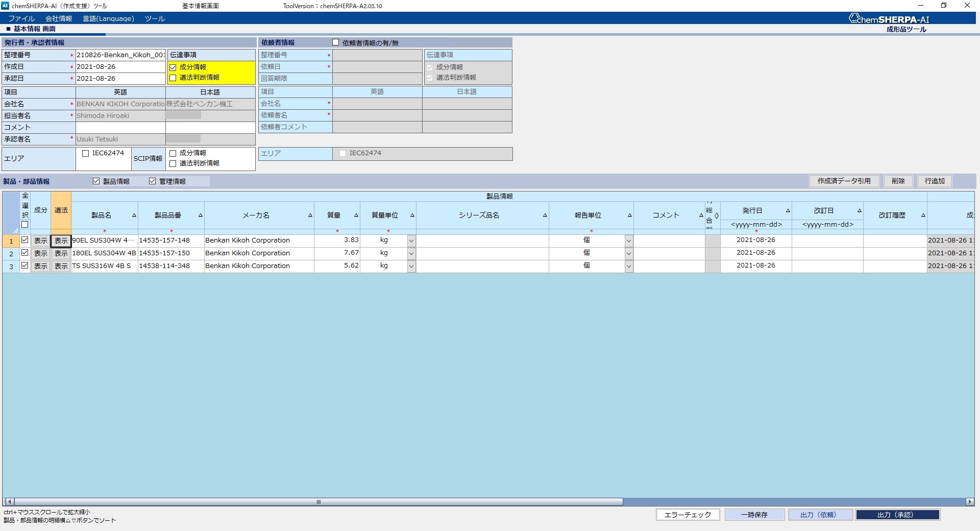Open the ファイル menu

click(x=21, y=18)
